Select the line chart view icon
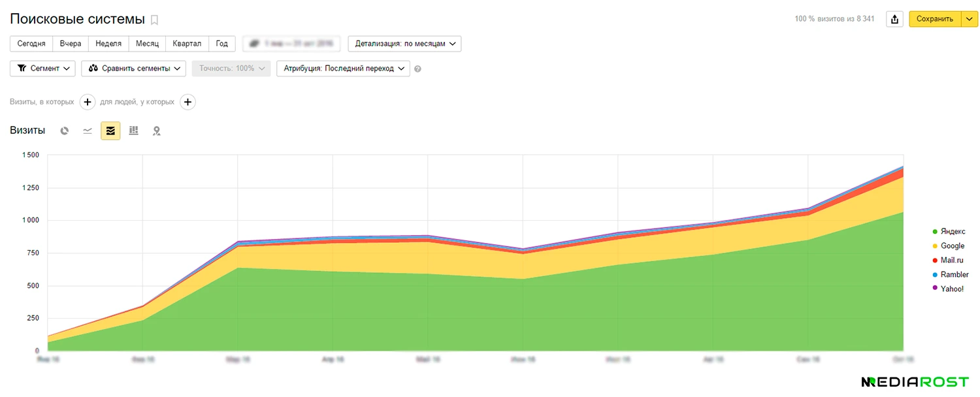The width and height of the screenshot is (980, 397). pyautogui.click(x=88, y=131)
